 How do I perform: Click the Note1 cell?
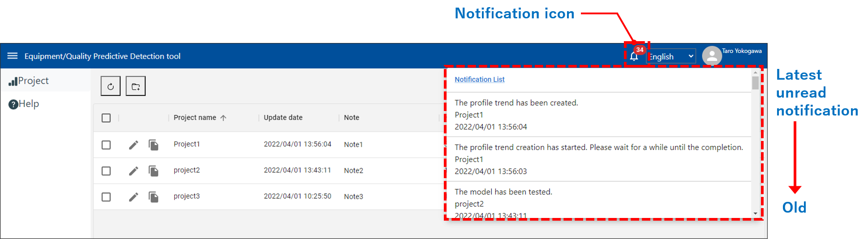coord(353,145)
